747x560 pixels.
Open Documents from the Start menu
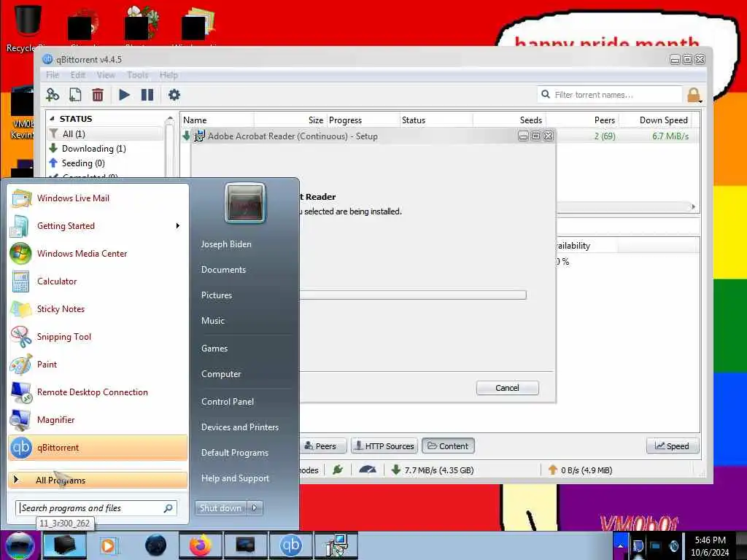(x=223, y=270)
